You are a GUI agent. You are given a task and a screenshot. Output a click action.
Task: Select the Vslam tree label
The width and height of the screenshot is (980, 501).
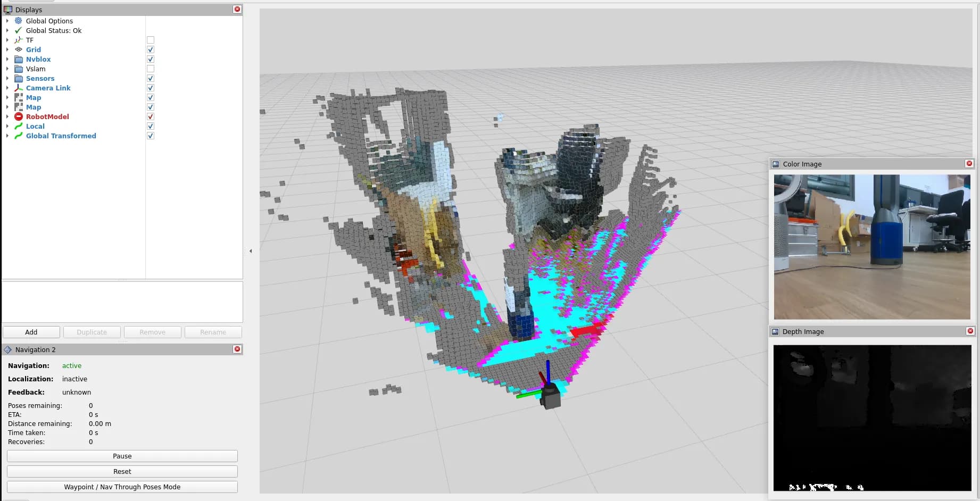click(36, 69)
